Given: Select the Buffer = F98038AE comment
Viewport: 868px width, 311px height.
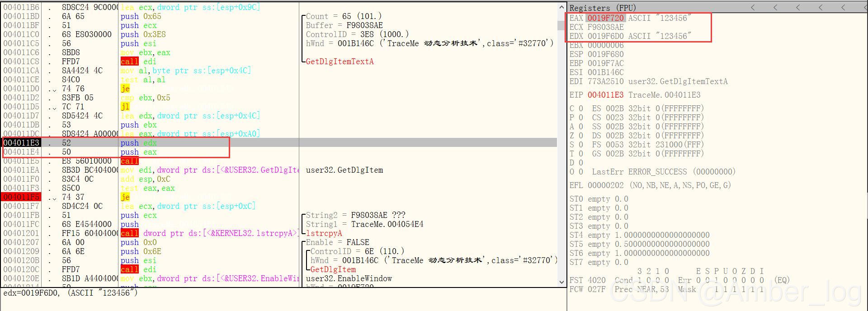Looking at the screenshot, I should (344, 25).
